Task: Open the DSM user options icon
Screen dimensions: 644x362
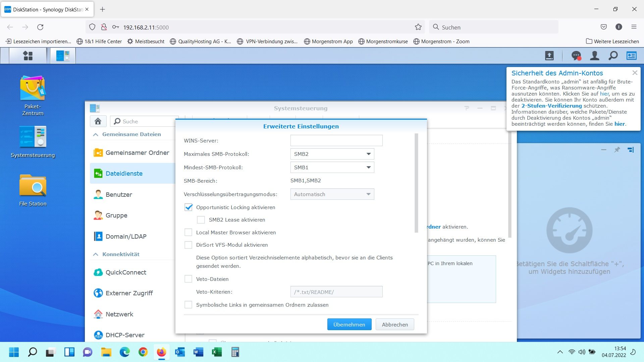Action: pos(595,56)
